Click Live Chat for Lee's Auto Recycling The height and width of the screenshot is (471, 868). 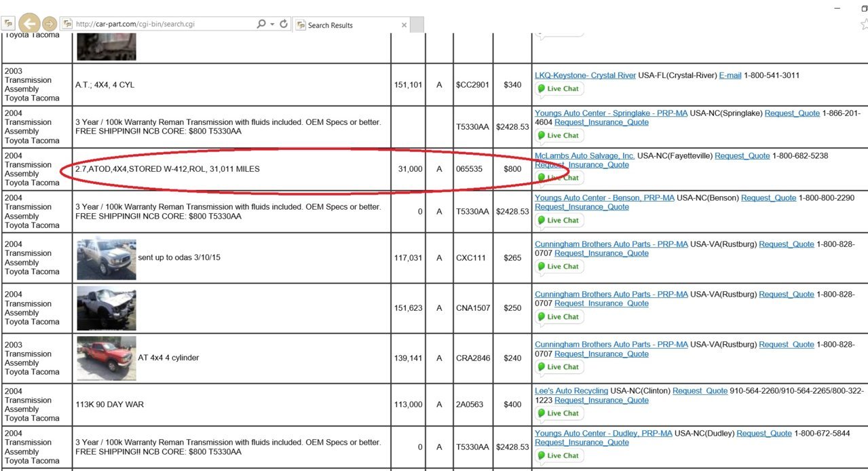click(x=560, y=413)
